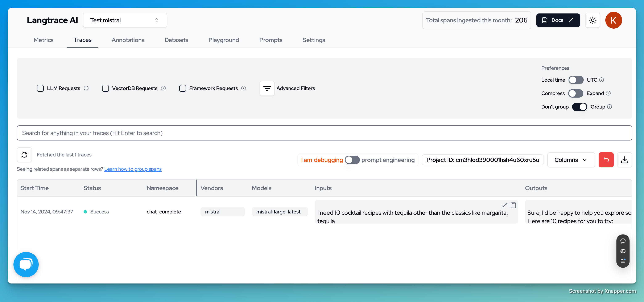The height and width of the screenshot is (302, 644).
Task: Check the VectorDB Requests checkbox
Action: pyautogui.click(x=105, y=88)
